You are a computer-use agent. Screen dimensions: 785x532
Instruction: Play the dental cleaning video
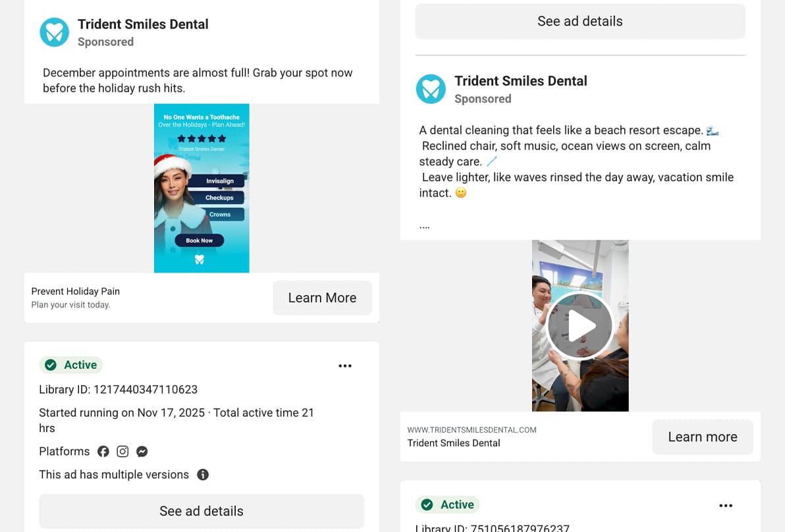(x=580, y=326)
